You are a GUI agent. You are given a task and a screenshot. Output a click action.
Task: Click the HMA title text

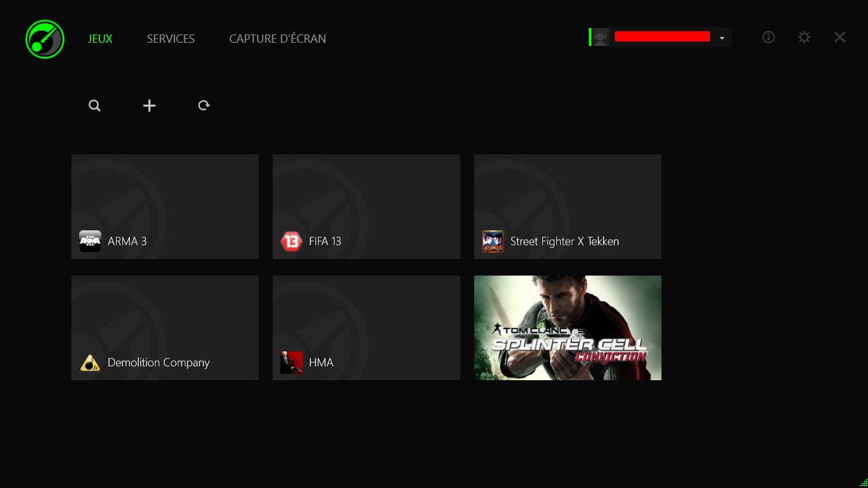pos(321,362)
